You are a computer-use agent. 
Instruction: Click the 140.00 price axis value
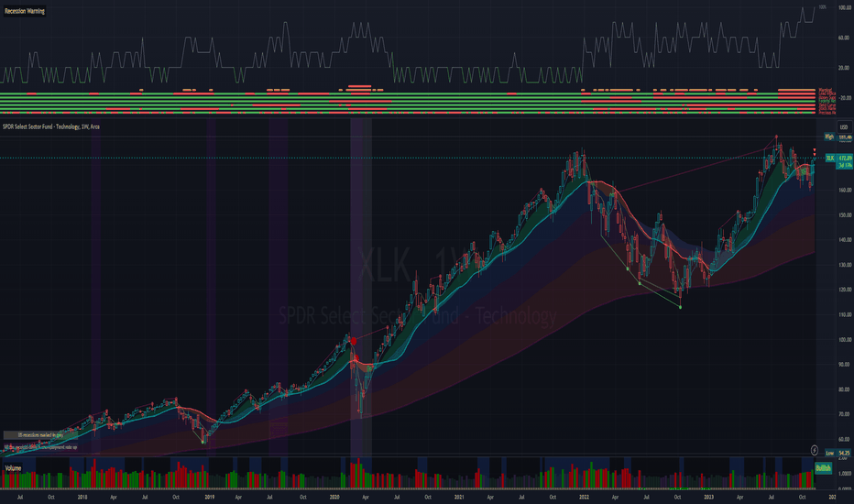pyautogui.click(x=845, y=240)
